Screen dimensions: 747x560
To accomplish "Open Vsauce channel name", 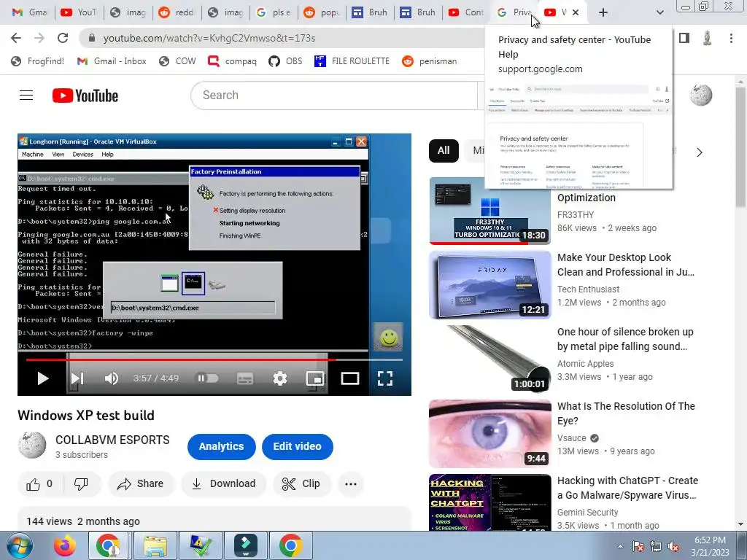I will pos(572,438).
